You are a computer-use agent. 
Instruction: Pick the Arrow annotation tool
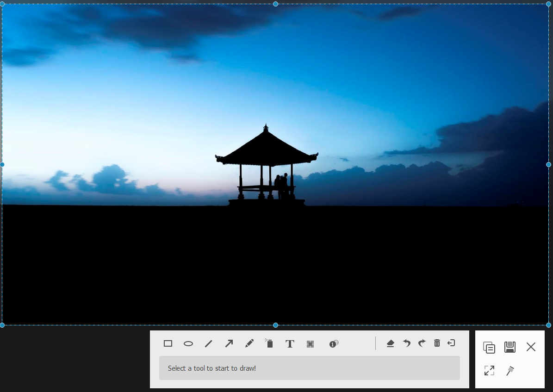[x=229, y=343]
